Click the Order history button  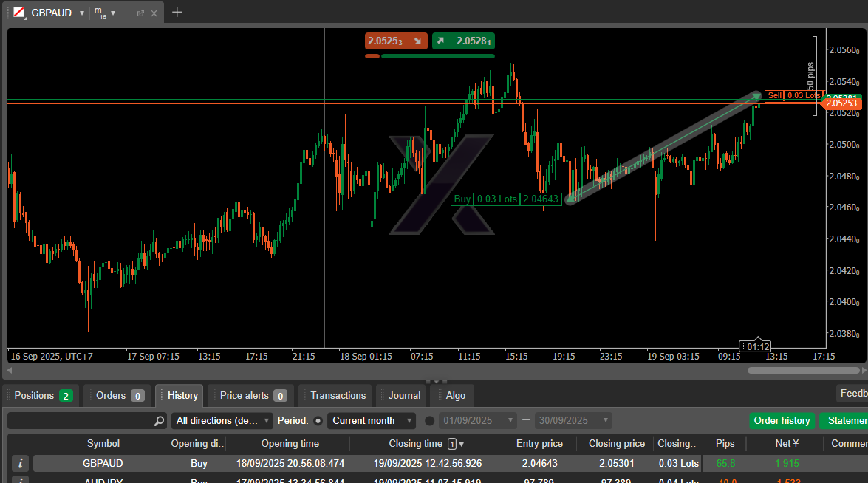point(782,421)
